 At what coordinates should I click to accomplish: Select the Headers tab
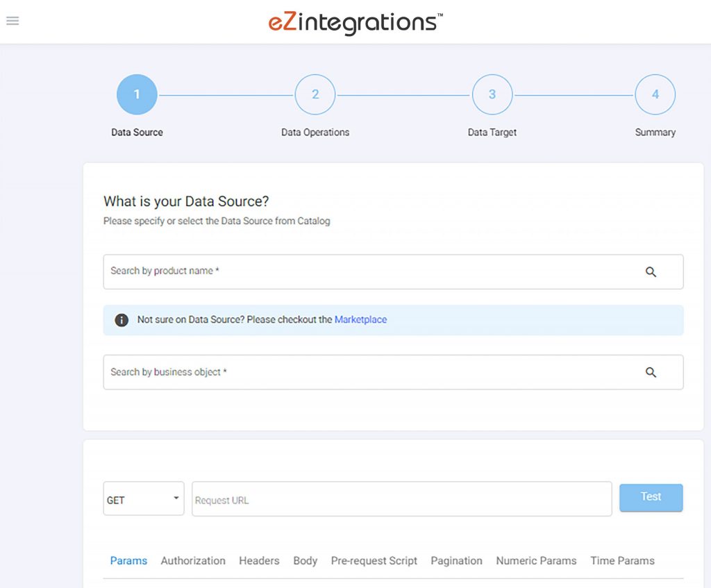(259, 561)
